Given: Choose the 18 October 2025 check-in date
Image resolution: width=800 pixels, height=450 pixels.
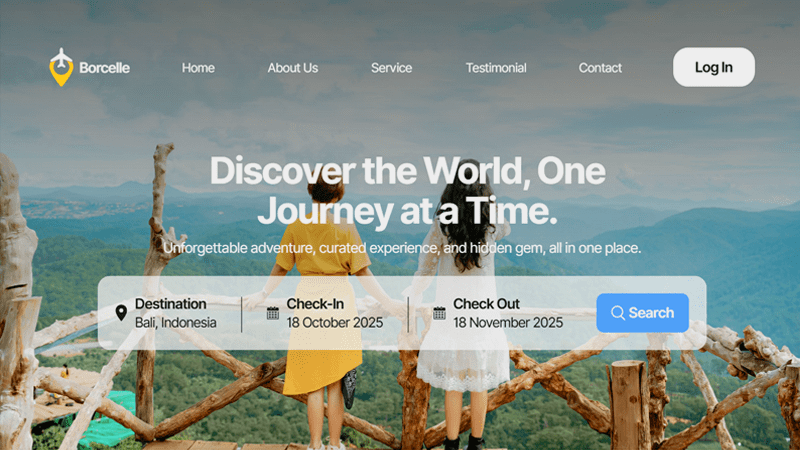Looking at the screenshot, I should coord(335,322).
